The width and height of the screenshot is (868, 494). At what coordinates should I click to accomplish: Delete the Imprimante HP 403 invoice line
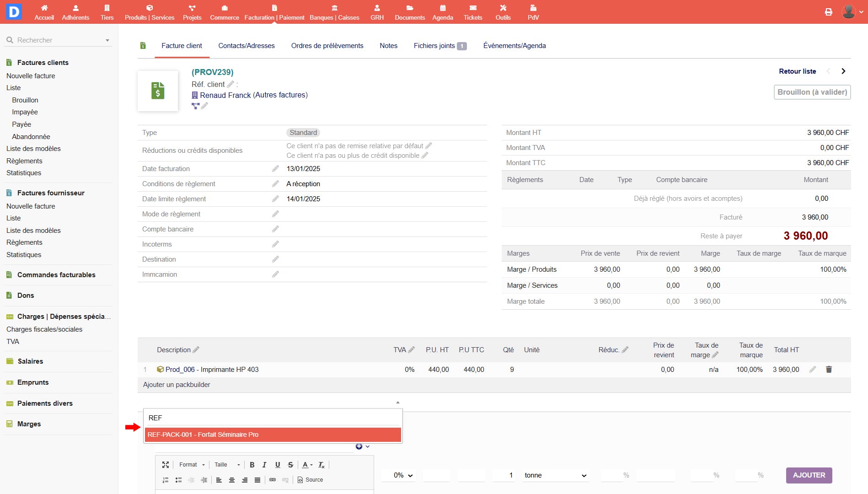click(x=829, y=370)
